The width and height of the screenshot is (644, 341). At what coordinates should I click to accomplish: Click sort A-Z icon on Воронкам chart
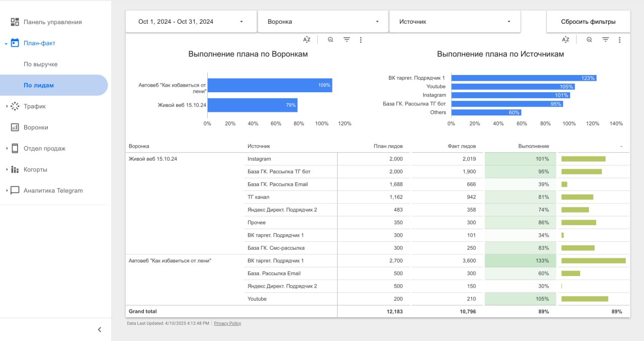(306, 40)
